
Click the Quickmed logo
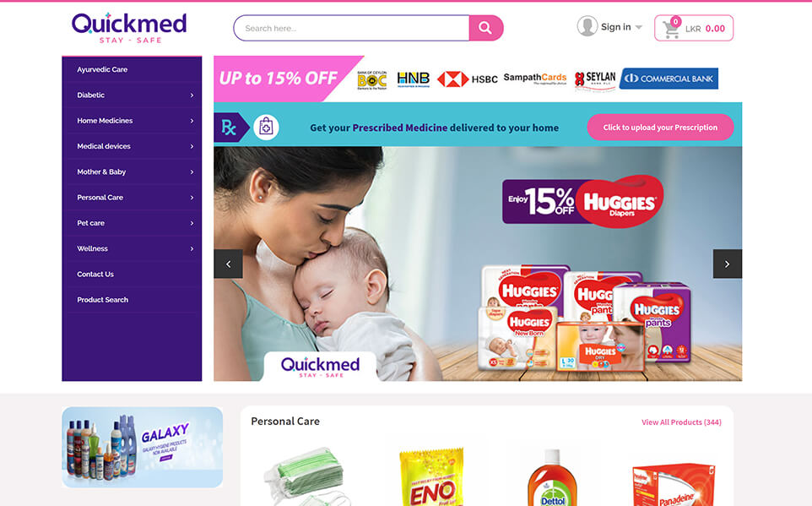click(129, 28)
